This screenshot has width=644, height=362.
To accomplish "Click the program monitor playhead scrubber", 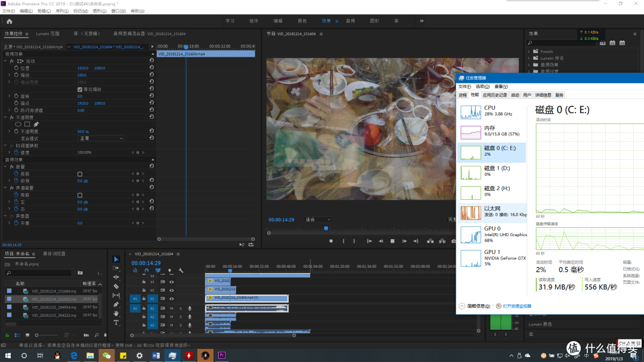I will 326,228.
